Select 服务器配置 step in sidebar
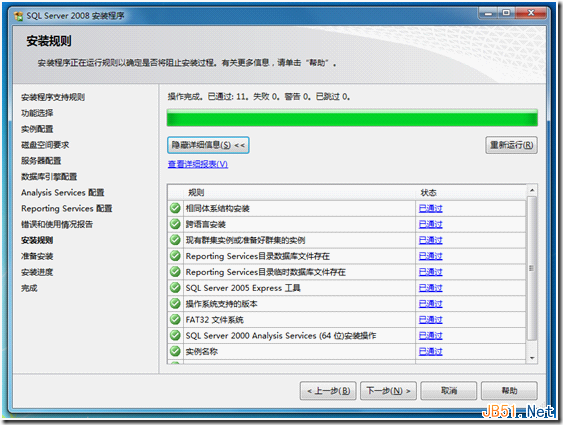Screen dimensions: 563x425 (41, 161)
